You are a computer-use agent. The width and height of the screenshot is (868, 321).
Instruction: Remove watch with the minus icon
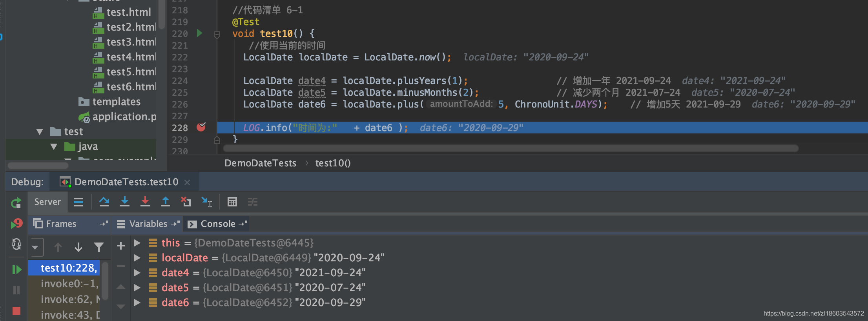coord(121,266)
